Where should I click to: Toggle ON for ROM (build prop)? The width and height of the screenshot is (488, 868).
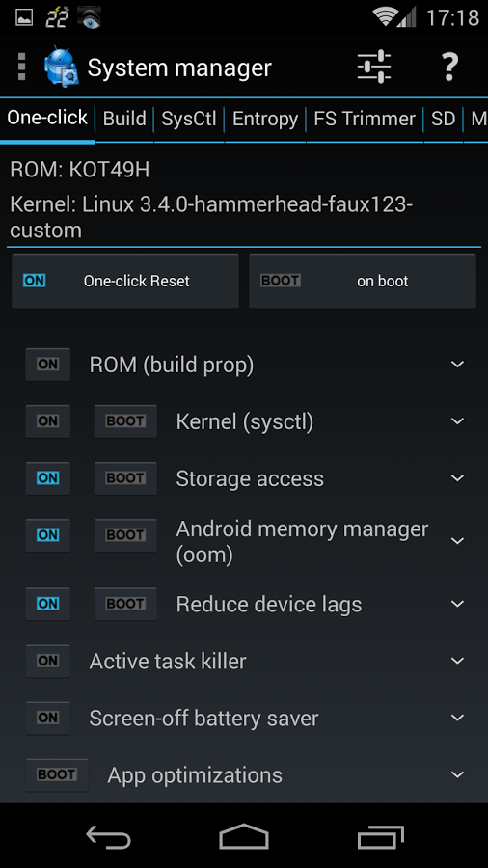click(x=47, y=365)
